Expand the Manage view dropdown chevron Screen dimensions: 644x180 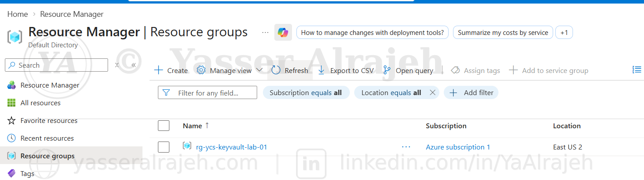(259, 70)
